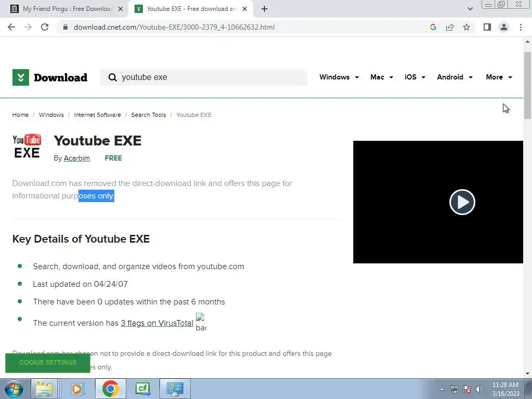Click Chrome icon in the taskbar

coord(110,389)
